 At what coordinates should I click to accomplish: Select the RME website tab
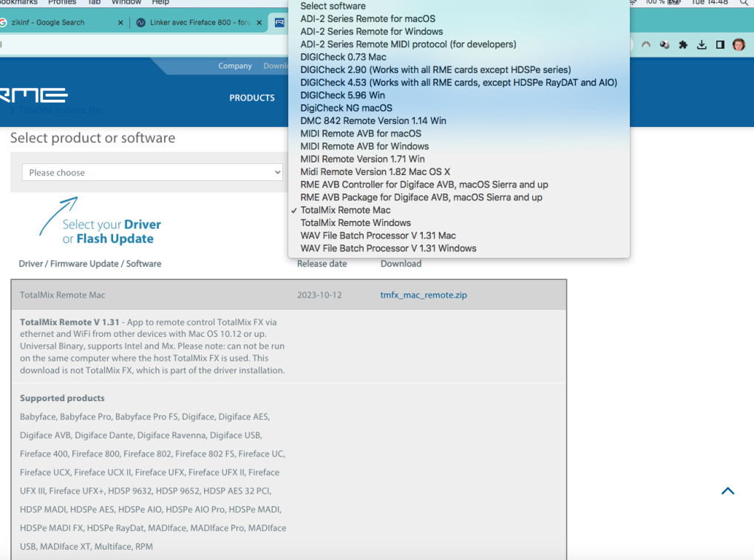click(x=279, y=23)
